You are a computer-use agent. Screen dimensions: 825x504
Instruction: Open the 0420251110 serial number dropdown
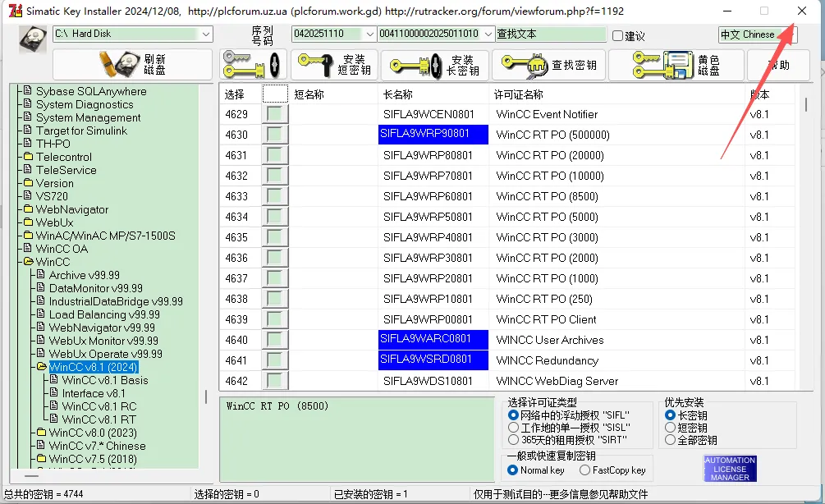(370, 34)
